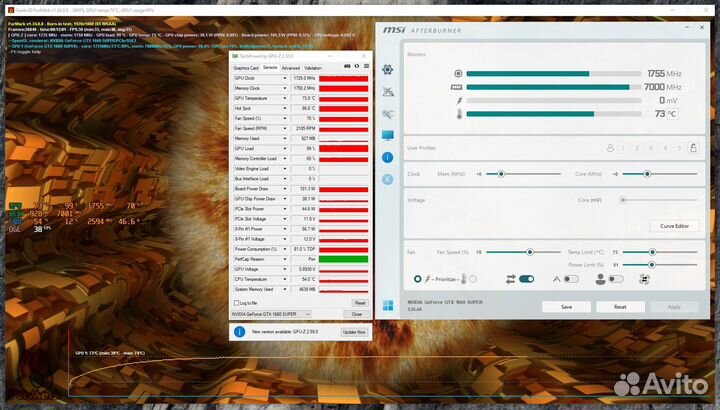This screenshot has height=410, width=720.
Task: Open the PerfCap Reason sensor dropdown
Action: (x=285, y=259)
